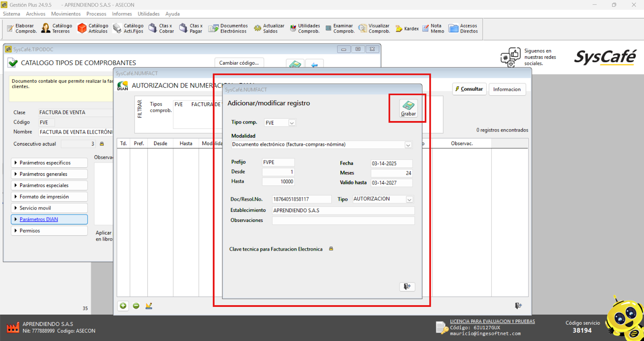The image size is (644, 341).
Task: Click the lock icon beside Clave tecnica
Action: coord(331,249)
